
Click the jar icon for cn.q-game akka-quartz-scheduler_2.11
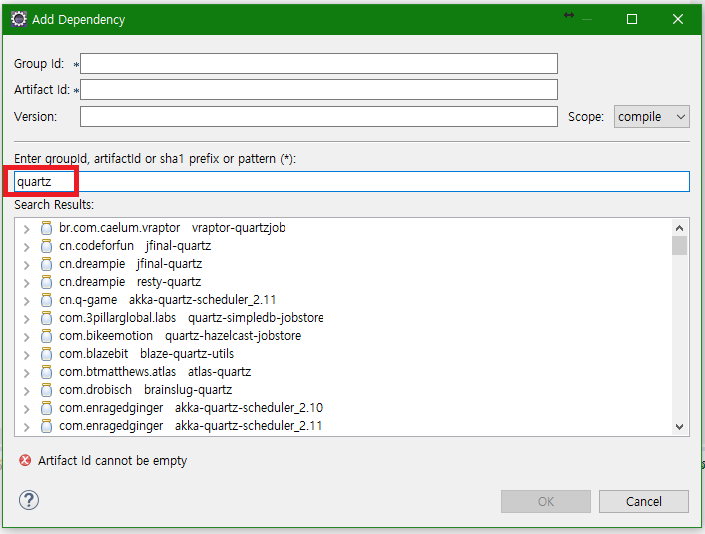click(46, 300)
